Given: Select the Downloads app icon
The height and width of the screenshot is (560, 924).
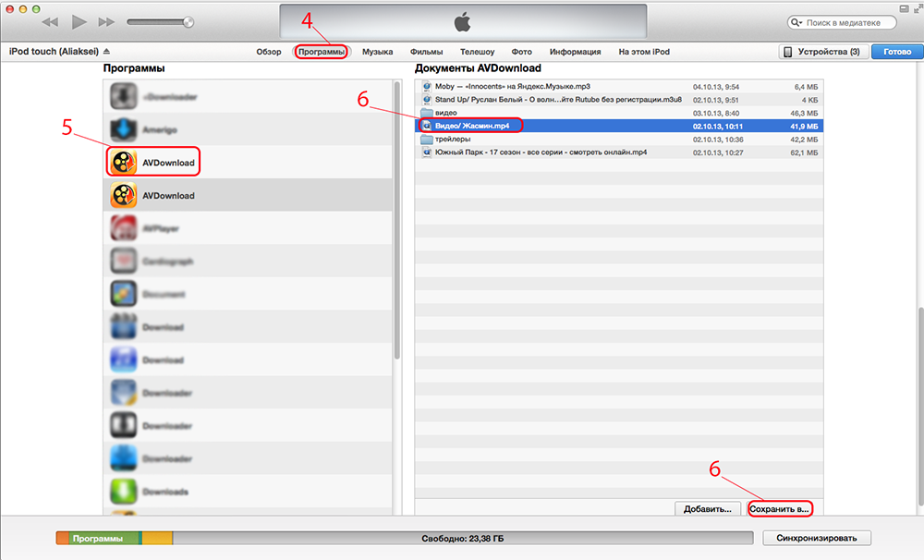Looking at the screenshot, I should (123, 492).
